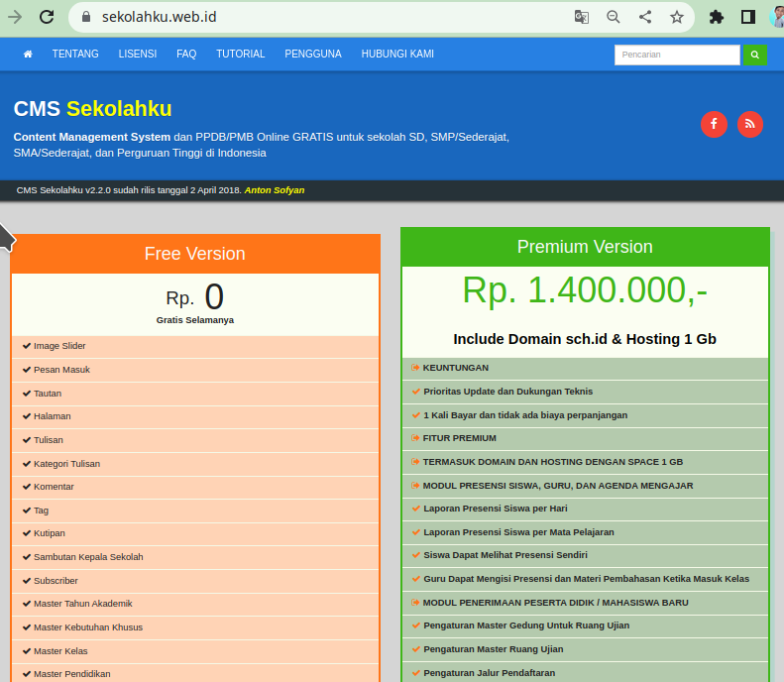Screen dimensions: 784x682
Task: Click in the Pencarian search field
Action: pos(677,56)
